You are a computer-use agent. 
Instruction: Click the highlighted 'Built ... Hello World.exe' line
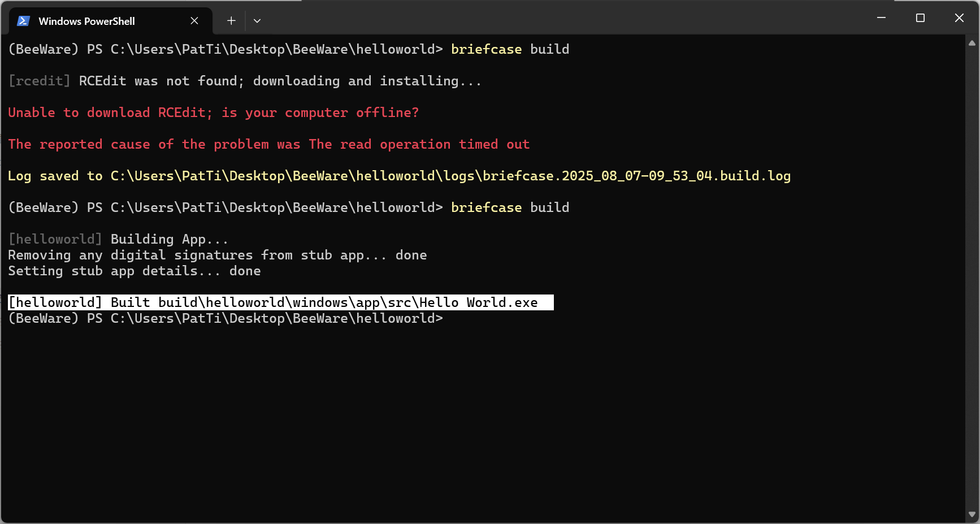281,302
